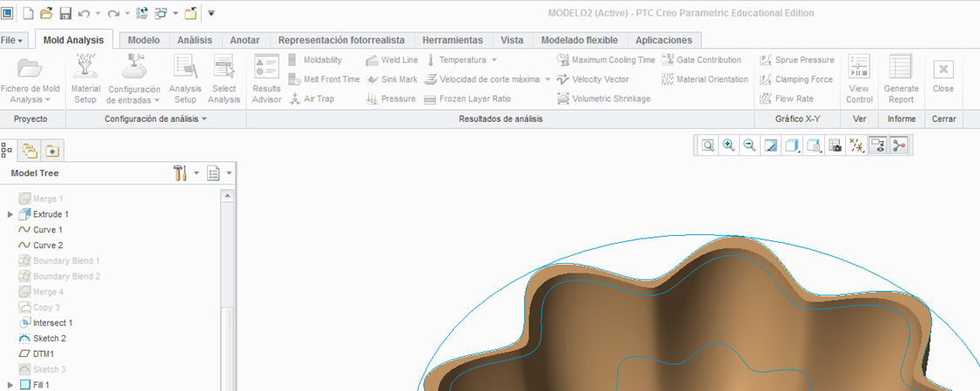This screenshot has width=980, height=391.
Task: Open the display style options
Action: (x=792, y=145)
